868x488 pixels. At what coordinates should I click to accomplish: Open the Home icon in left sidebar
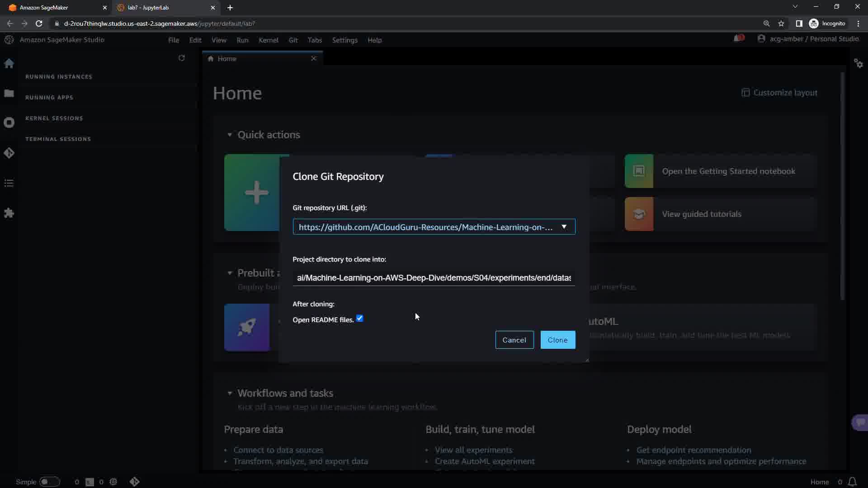click(x=9, y=64)
